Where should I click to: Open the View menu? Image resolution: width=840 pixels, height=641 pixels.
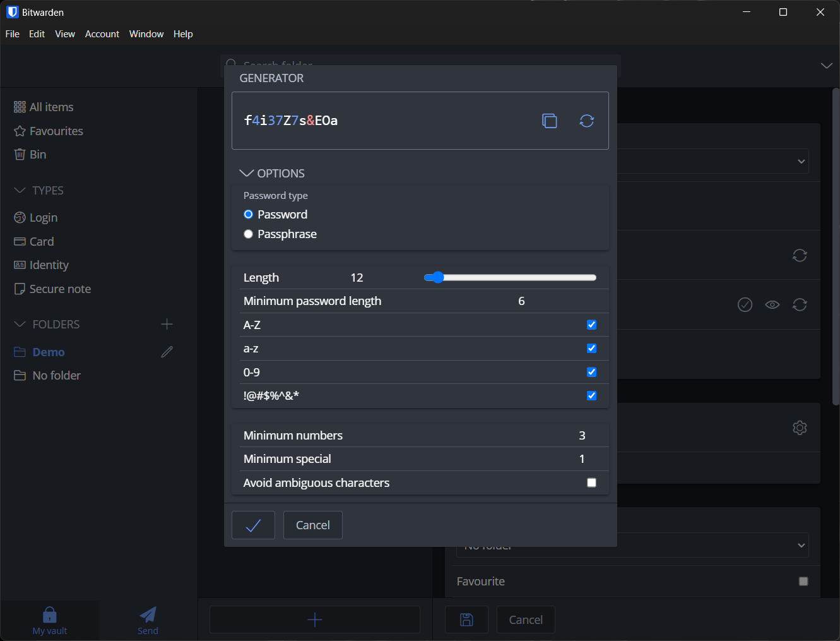tap(65, 34)
